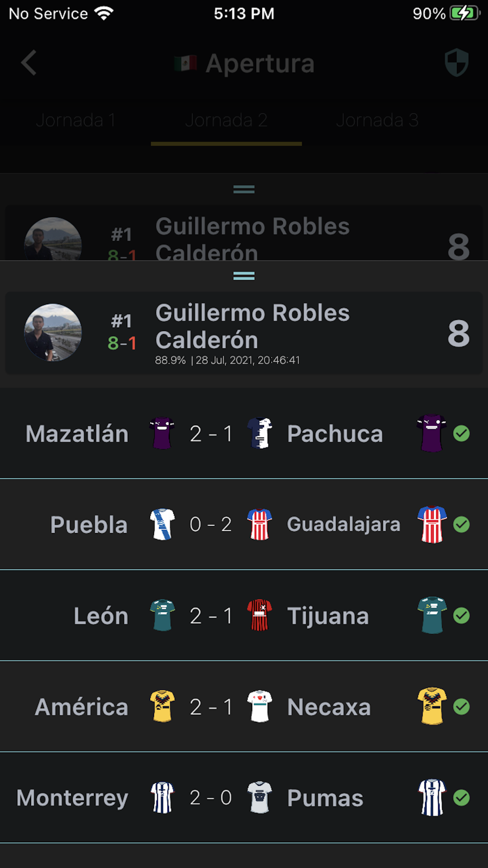Tap León's green predicted jersey on right
488x868 pixels.
tap(432, 615)
